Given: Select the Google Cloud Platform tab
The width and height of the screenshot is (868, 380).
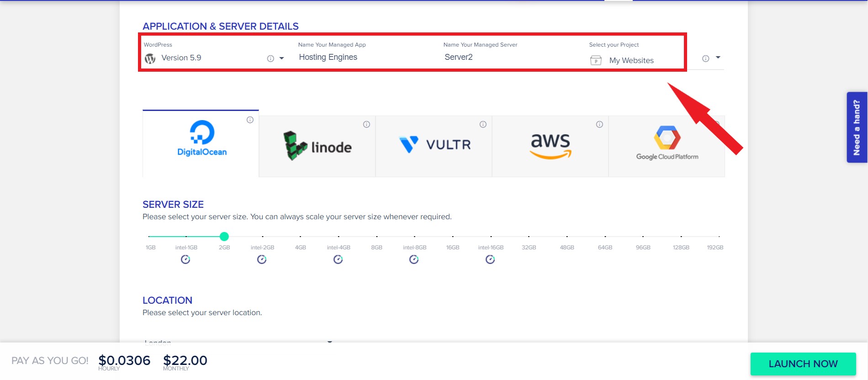Looking at the screenshot, I should pos(667,146).
